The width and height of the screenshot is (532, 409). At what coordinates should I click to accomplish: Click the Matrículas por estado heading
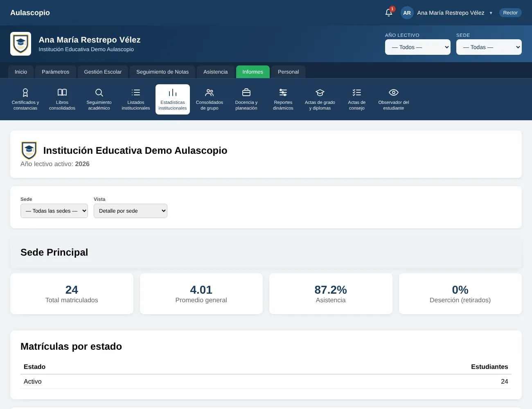[x=71, y=346]
